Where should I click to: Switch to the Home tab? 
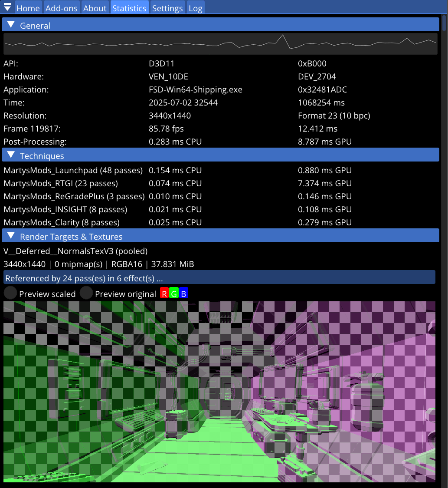[28, 8]
